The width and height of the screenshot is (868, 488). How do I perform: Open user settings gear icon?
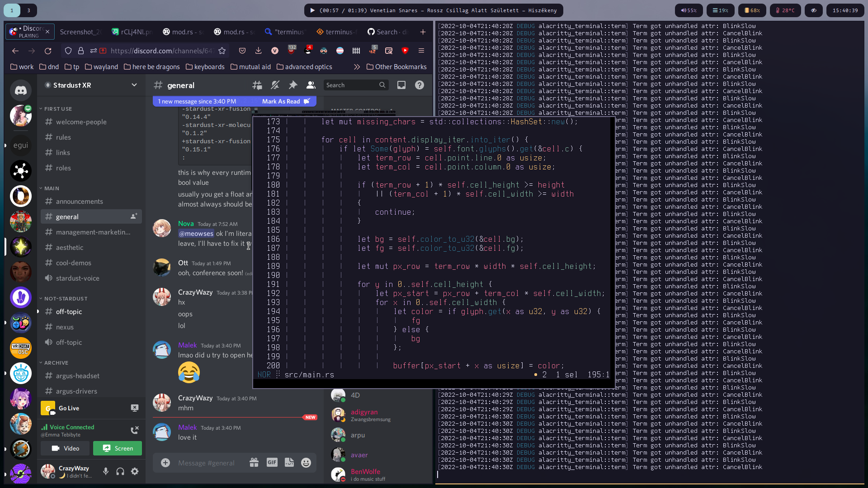point(135,471)
